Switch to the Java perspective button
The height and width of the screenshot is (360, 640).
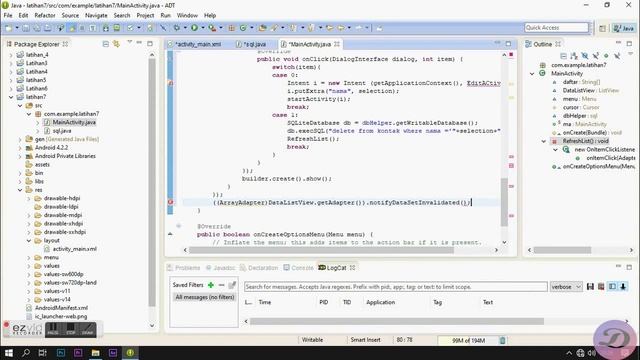(624, 28)
